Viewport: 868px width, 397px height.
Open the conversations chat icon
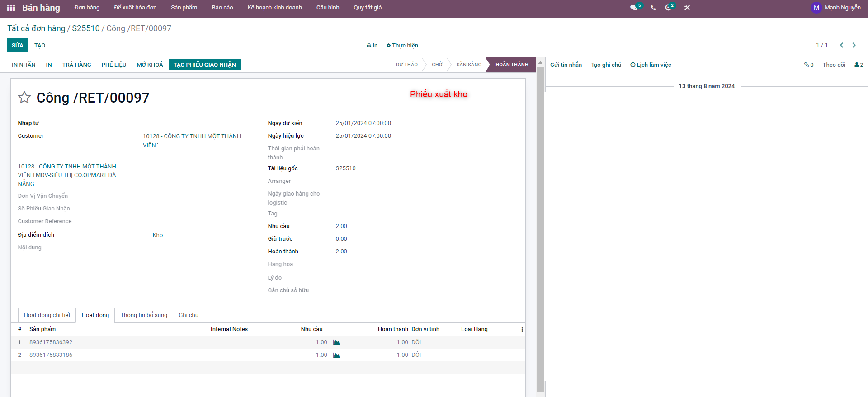(x=634, y=8)
